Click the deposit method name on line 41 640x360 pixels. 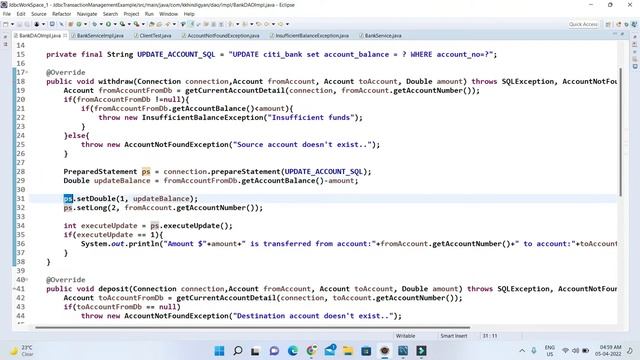113,289
